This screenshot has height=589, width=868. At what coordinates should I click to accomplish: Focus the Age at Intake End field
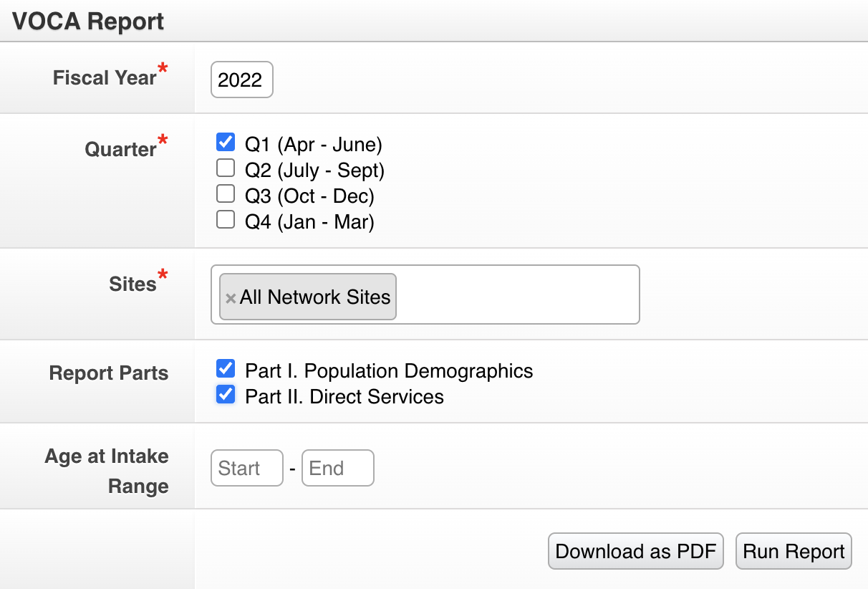tap(337, 468)
